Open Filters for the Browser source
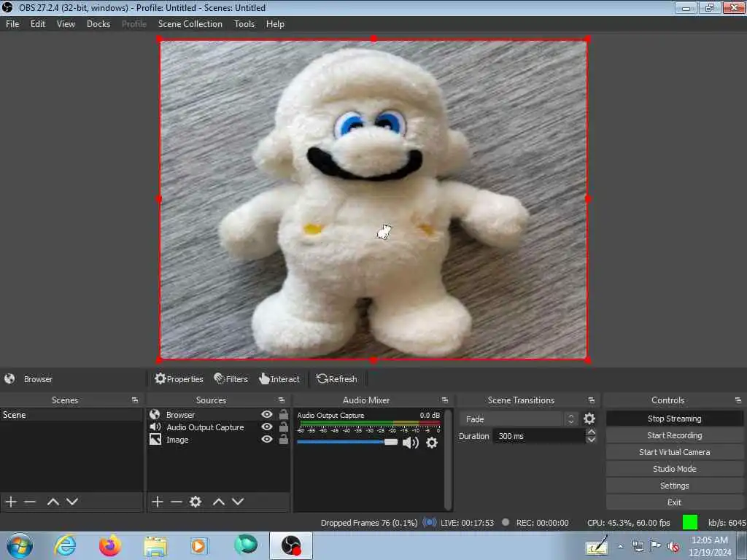This screenshot has height=560, width=747. click(231, 379)
